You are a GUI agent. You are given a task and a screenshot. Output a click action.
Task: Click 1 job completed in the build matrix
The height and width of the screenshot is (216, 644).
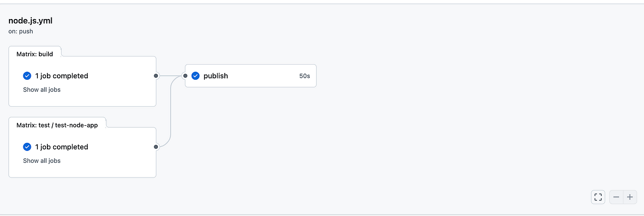click(x=62, y=76)
